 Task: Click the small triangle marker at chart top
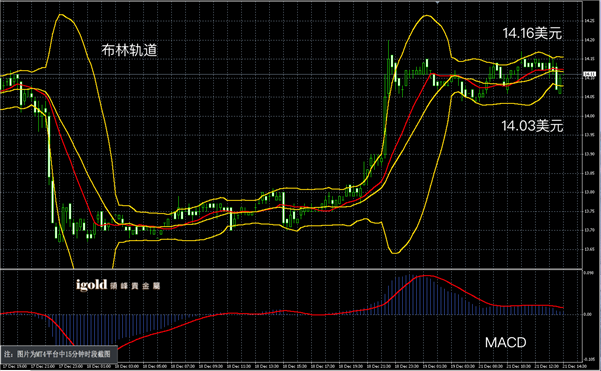pyautogui.click(x=437, y=2)
